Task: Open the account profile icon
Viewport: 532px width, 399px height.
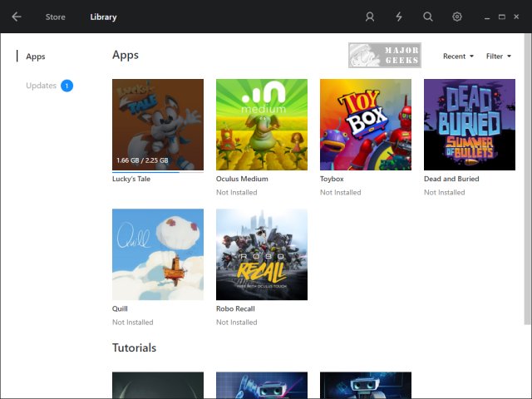Action: pos(370,17)
